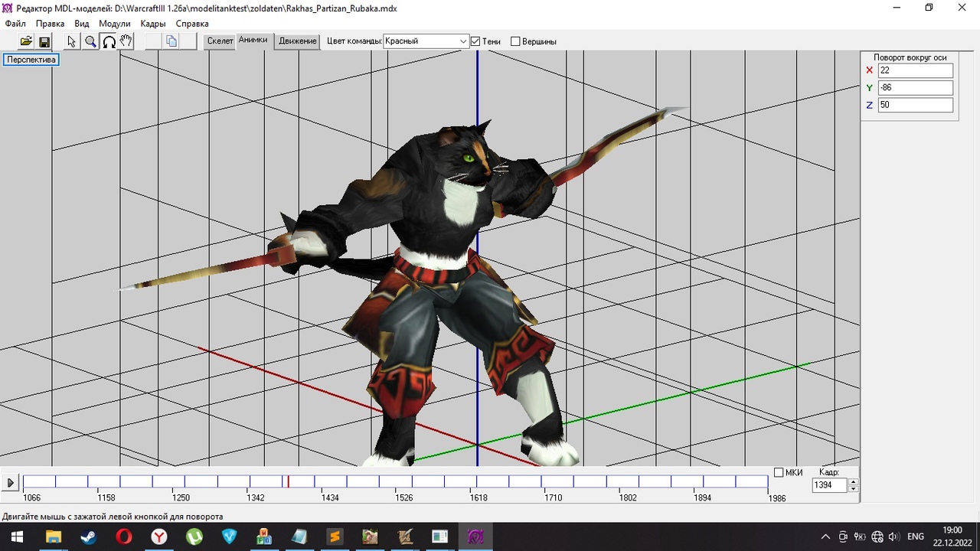
Task: Switch to the Скелет mode
Action: point(220,41)
